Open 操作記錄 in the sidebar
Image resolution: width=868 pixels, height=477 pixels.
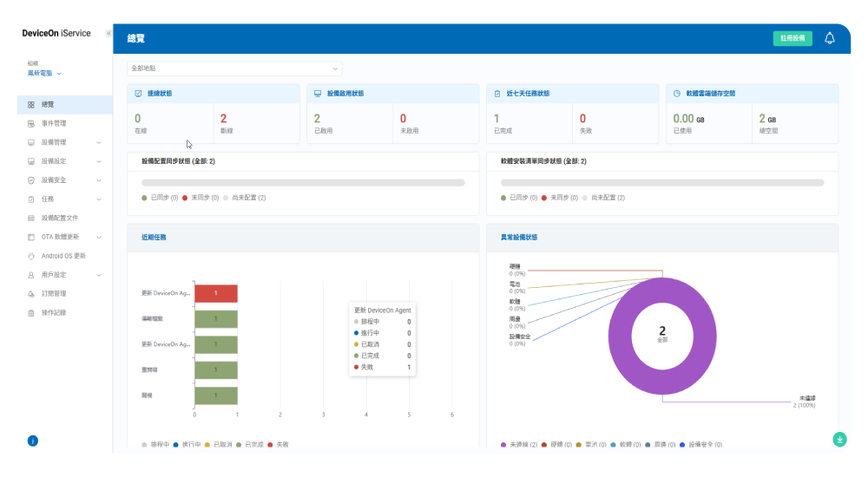click(x=53, y=312)
